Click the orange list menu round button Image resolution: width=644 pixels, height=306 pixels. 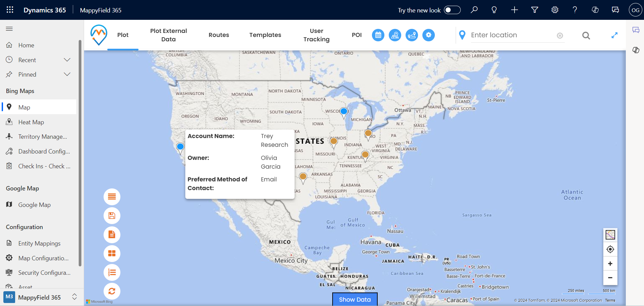(x=112, y=197)
